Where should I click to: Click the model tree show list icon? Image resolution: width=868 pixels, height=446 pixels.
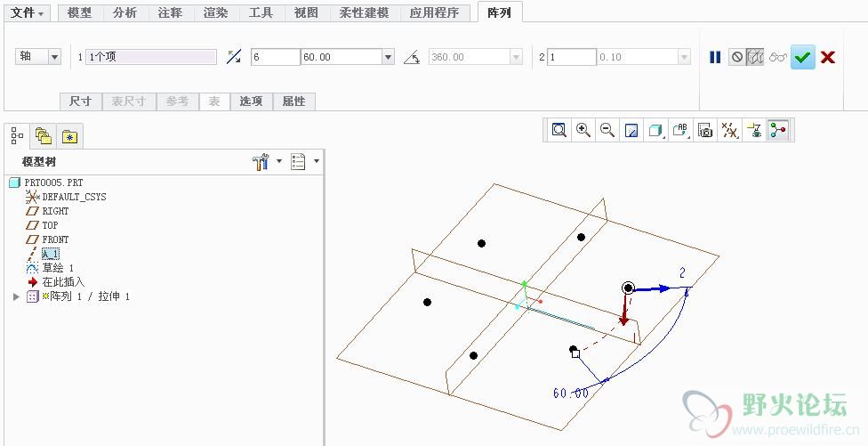coord(299,162)
